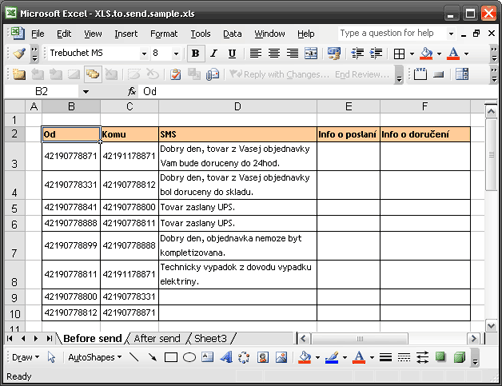Click the Name Box showing B2
Viewport: 502px width, 386px height.
[41, 91]
